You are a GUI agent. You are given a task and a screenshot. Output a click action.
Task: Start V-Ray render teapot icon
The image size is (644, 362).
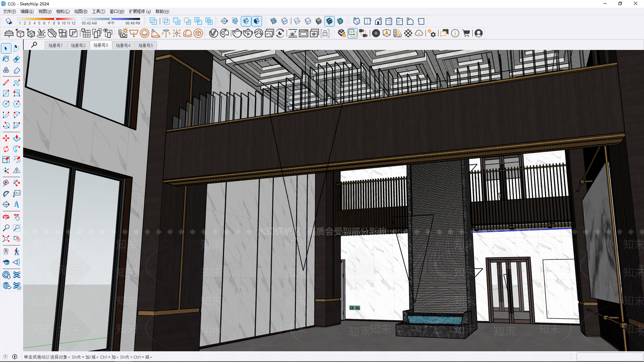pos(237,33)
